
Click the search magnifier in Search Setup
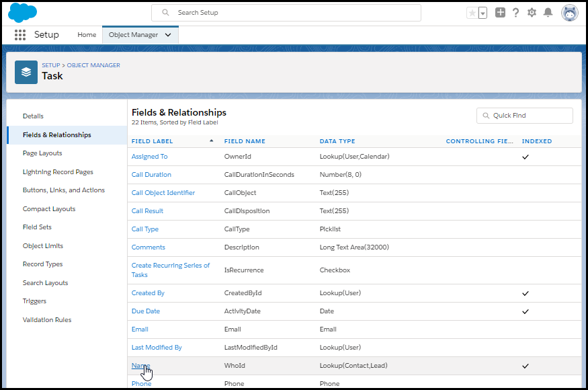[x=165, y=12]
